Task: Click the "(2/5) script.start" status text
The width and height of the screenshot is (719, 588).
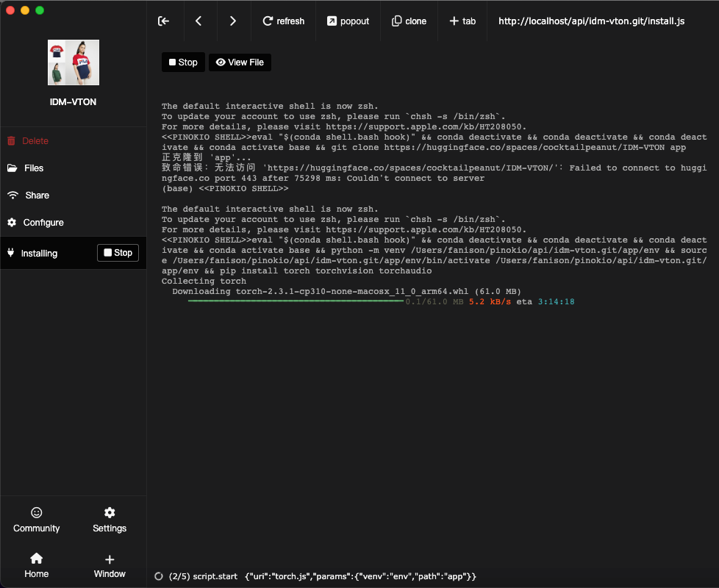Action: point(203,576)
